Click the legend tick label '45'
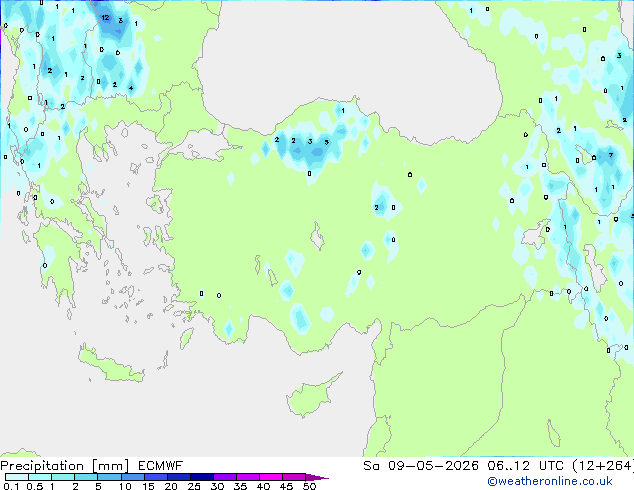This screenshot has width=634, height=490. tap(286, 486)
